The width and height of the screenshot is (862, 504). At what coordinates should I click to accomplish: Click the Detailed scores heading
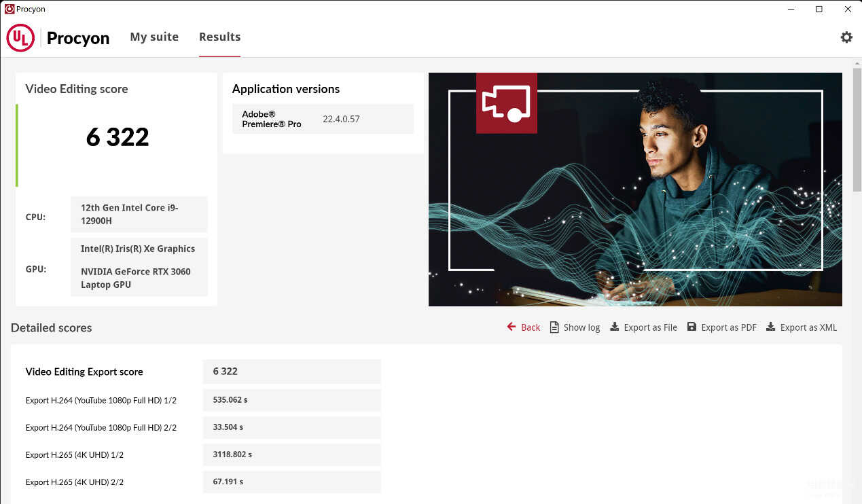[x=52, y=327]
